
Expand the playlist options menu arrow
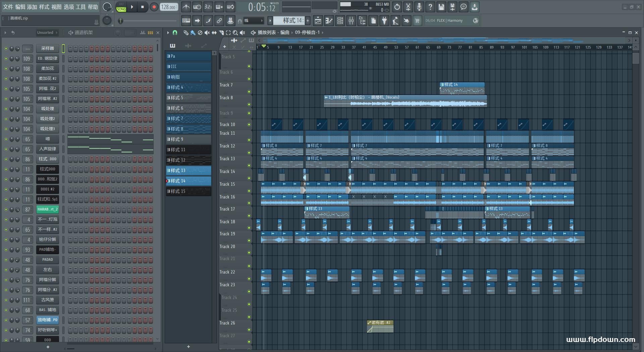(168, 33)
